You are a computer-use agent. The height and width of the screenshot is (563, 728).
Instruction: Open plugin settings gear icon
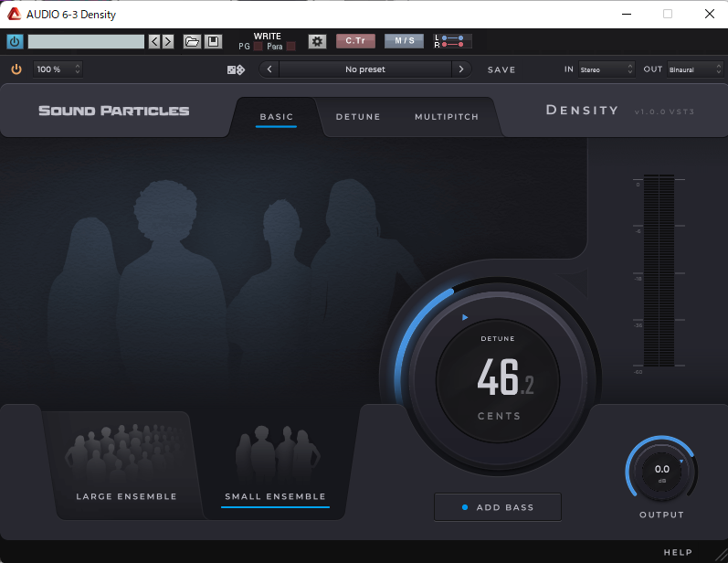click(317, 41)
